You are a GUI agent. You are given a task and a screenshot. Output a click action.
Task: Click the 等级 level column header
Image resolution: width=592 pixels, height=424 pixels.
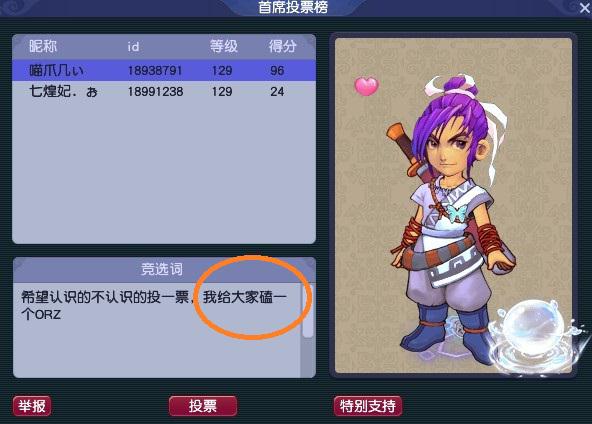(x=224, y=46)
